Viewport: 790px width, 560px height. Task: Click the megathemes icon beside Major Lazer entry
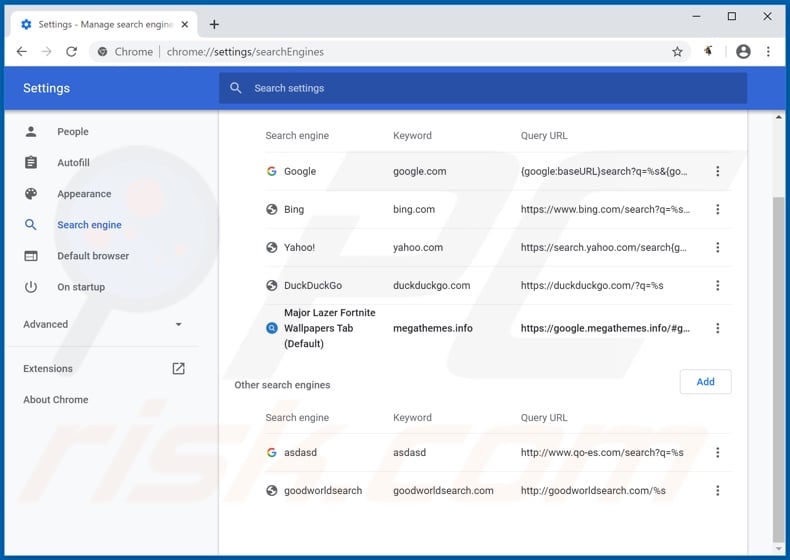tap(272, 328)
